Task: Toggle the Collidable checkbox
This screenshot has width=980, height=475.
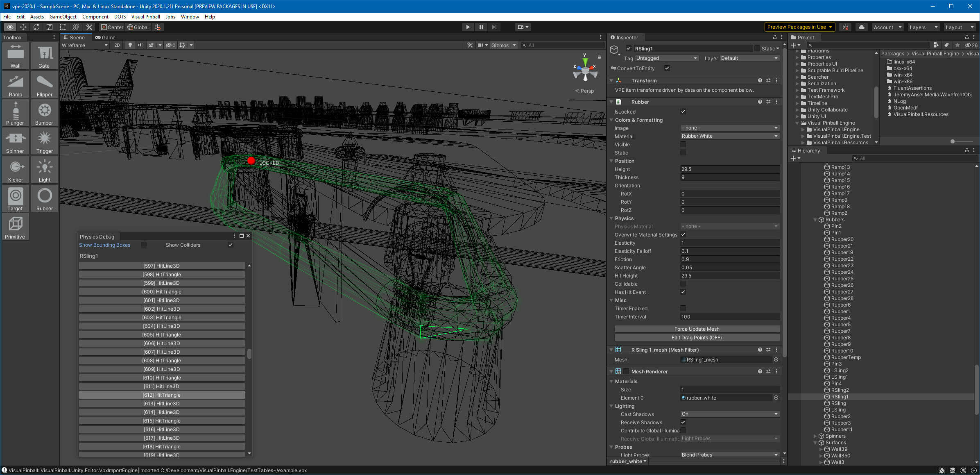Action: [x=683, y=284]
